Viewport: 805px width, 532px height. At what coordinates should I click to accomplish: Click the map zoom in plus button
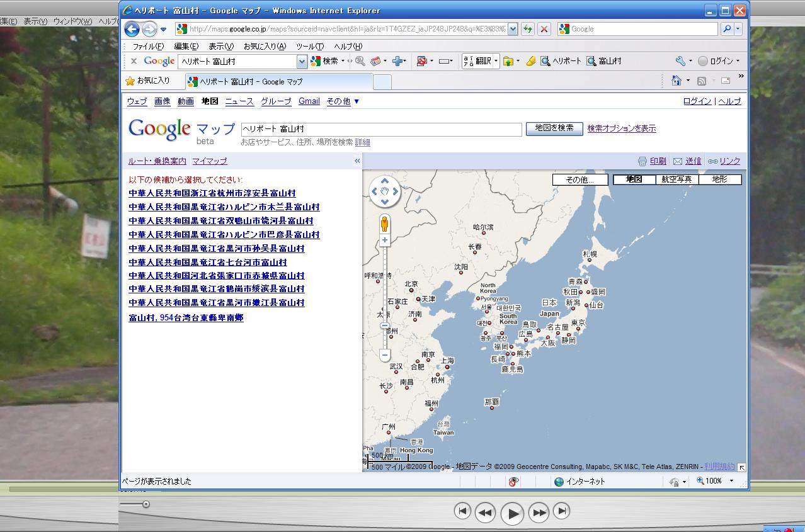pyautogui.click(x=385, y=241)
